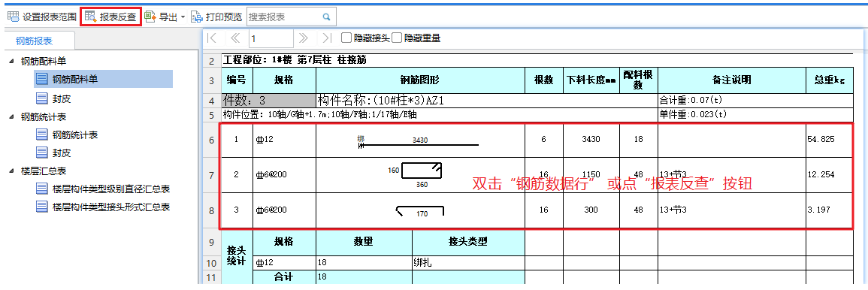Viewport: 868px width, 290px height.
Task: Click the 合计重:0.07(t) cell
Action: pyautogui.click(x=755, y=101)
